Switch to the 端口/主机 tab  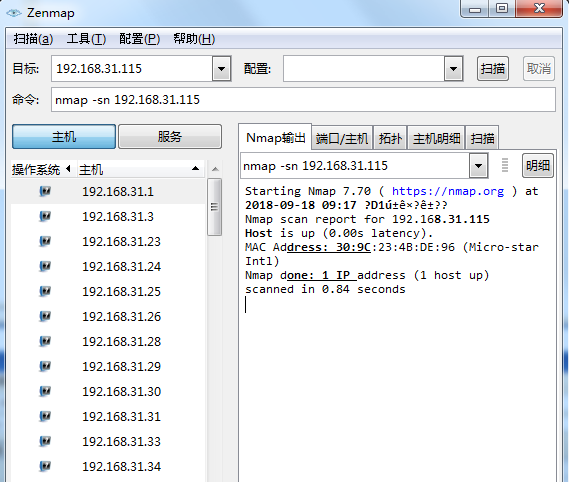coord(342,139)
